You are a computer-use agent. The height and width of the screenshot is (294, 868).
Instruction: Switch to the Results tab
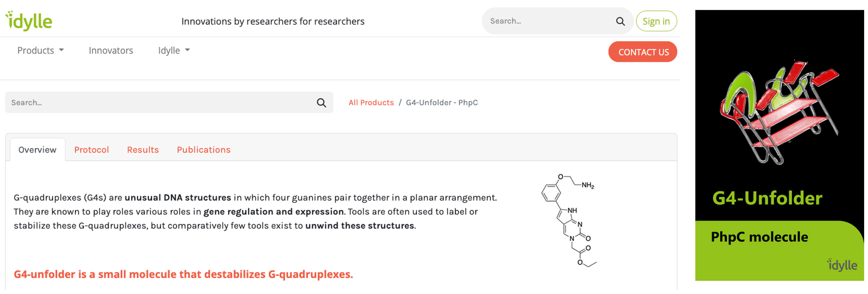tap(143, 150)
